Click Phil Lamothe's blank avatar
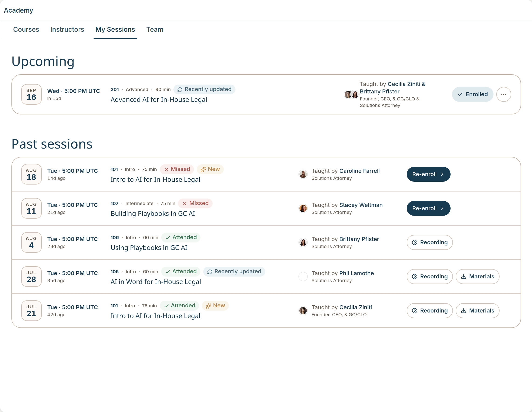 tap(303, 277)
